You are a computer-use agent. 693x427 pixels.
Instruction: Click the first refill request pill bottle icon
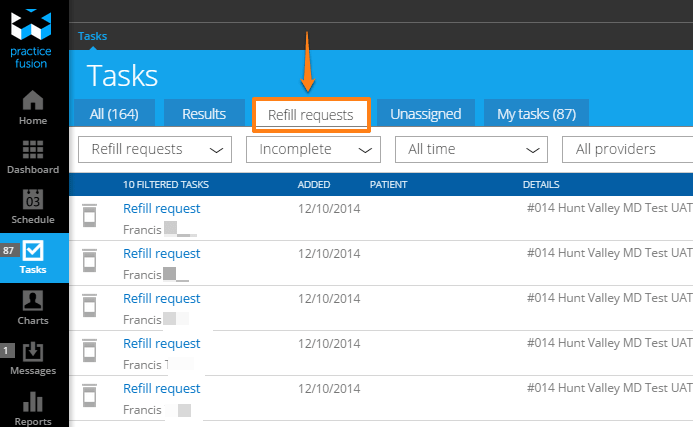pos(91,217)
